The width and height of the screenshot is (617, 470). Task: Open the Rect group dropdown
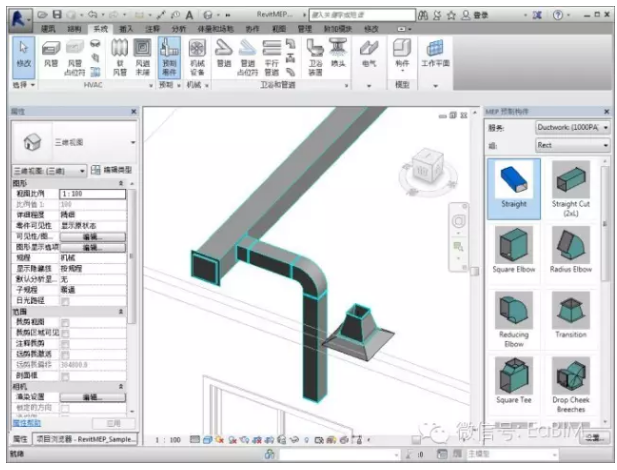point(573,145)
